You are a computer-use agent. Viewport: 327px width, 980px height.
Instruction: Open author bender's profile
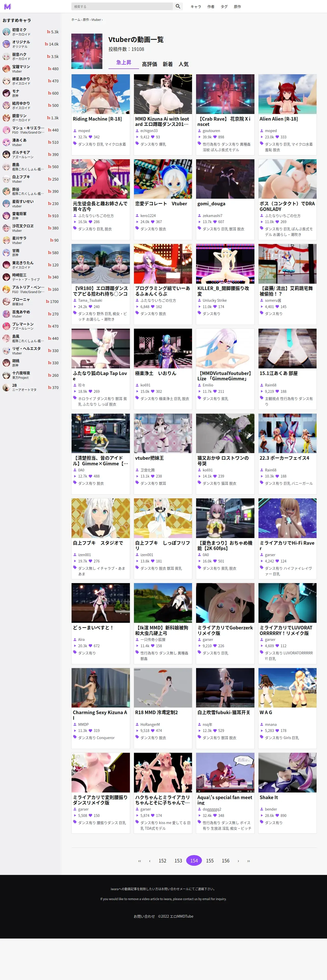[x=271, y=809]
